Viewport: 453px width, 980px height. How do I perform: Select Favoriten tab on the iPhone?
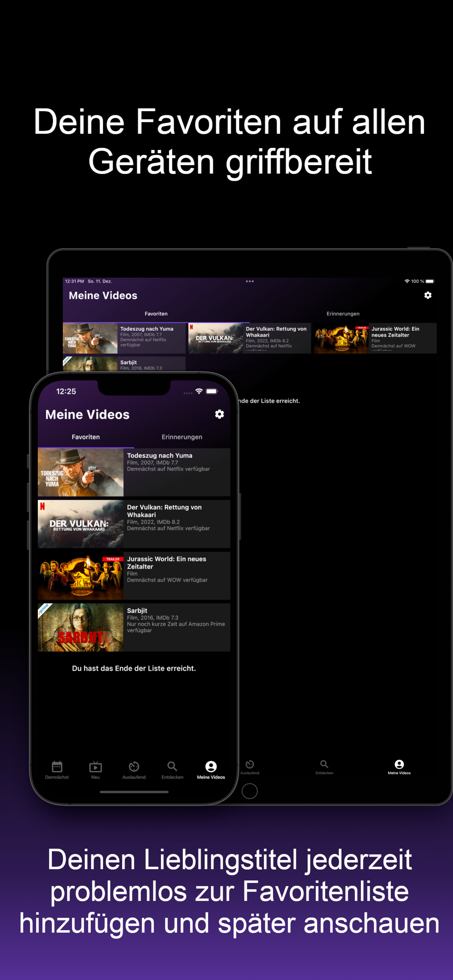tap(86, 437)
